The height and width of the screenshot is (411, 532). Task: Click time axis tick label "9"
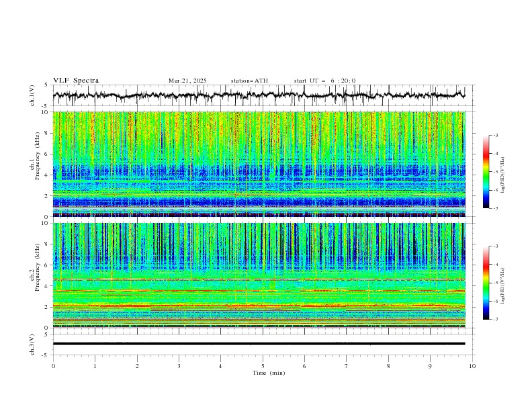point(430,366)
